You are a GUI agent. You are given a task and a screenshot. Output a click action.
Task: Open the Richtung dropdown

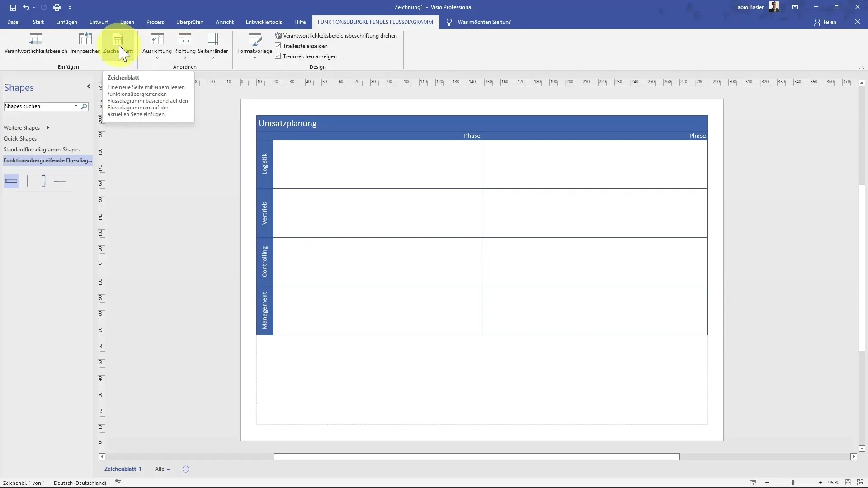[185, 46]
